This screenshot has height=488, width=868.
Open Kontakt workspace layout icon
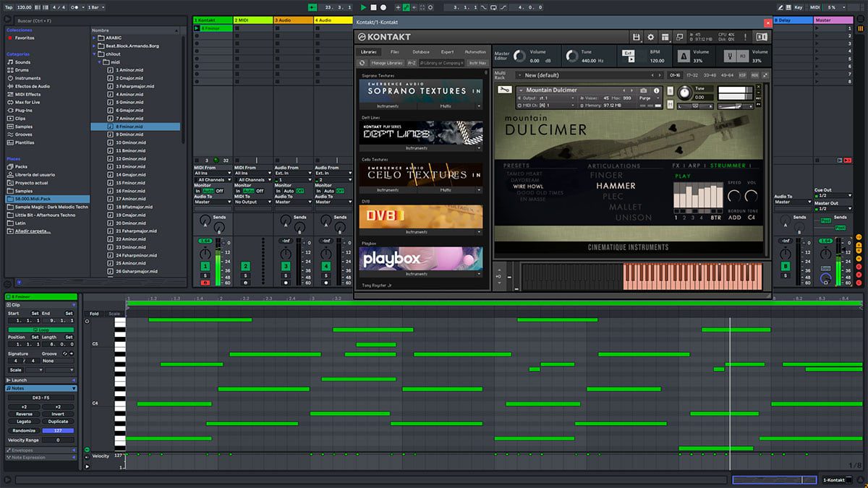pos(665,37)
